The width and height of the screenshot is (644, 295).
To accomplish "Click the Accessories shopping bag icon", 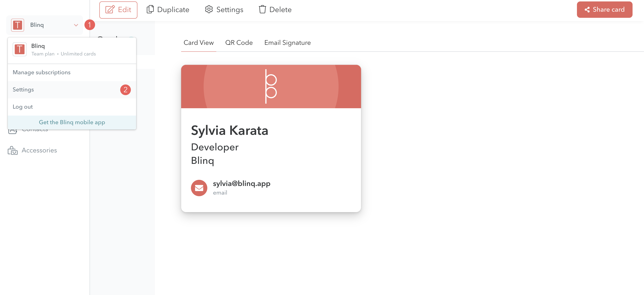I will point(12,150).
